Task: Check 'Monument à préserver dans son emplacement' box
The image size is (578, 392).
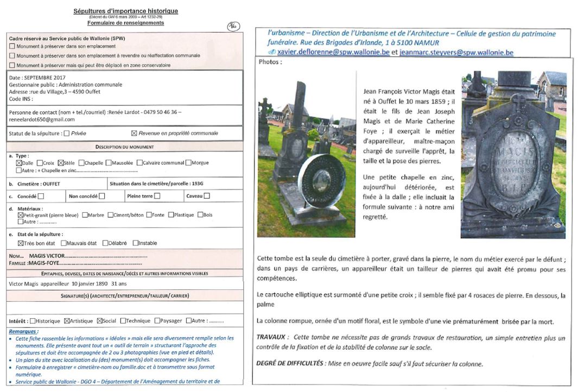Action: tap(12, 47)
